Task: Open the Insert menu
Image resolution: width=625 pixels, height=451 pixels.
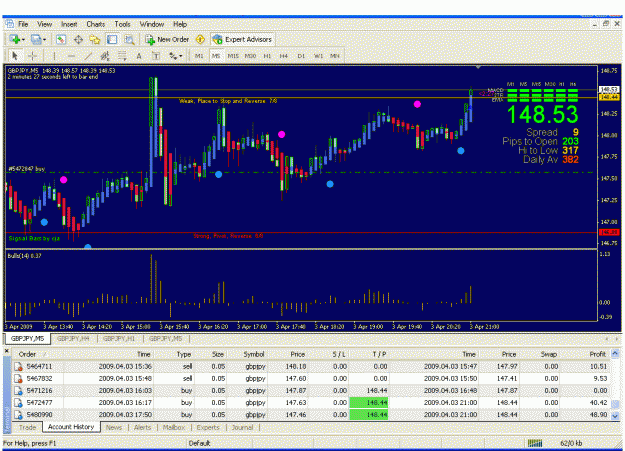Action: pos(69,24)
